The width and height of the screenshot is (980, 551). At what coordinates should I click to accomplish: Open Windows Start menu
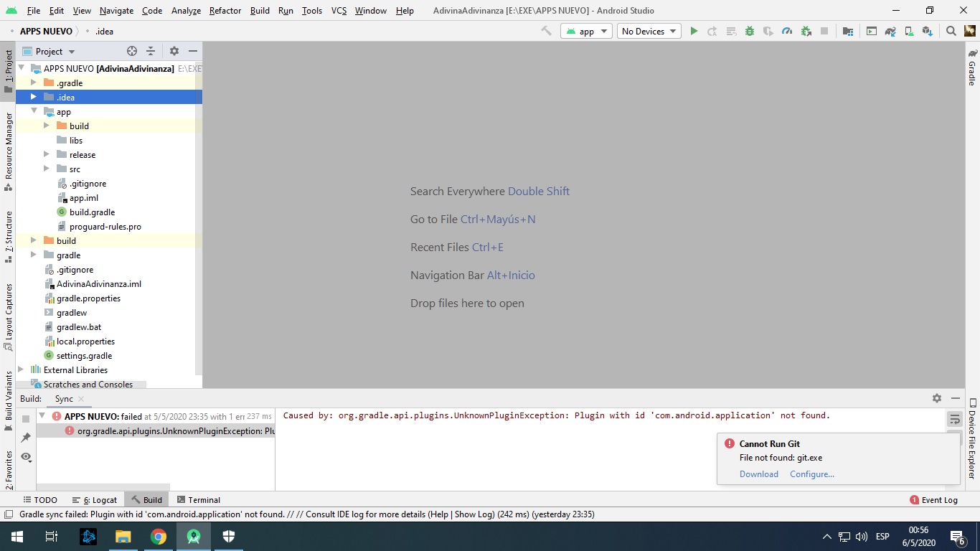coord(17,536)
